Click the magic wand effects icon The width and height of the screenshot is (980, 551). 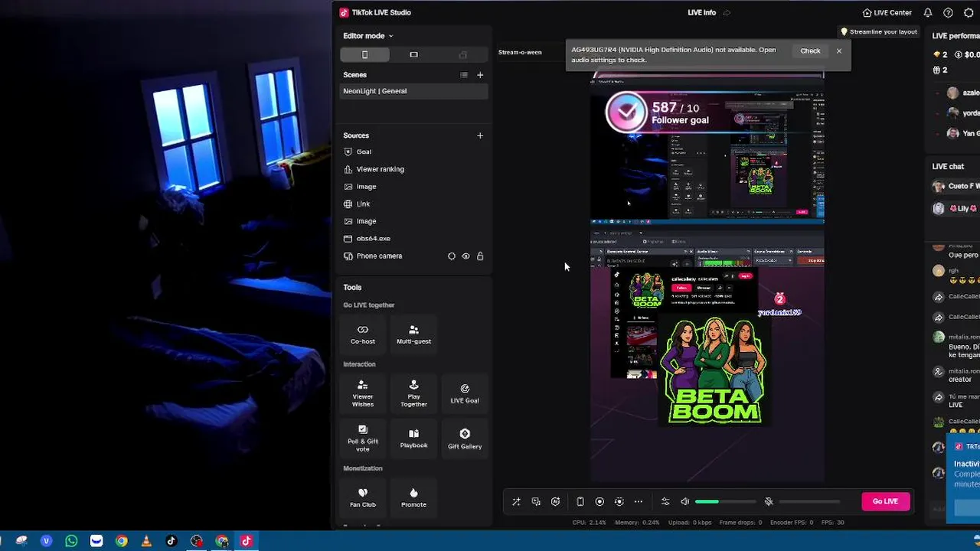click(516, 502)
